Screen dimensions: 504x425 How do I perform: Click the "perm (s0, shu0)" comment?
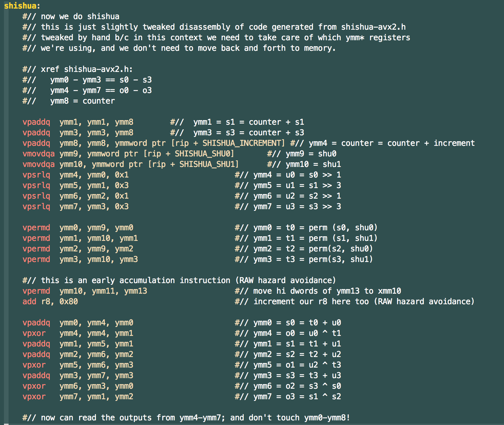pyautogui.click(x=343, y=228)
